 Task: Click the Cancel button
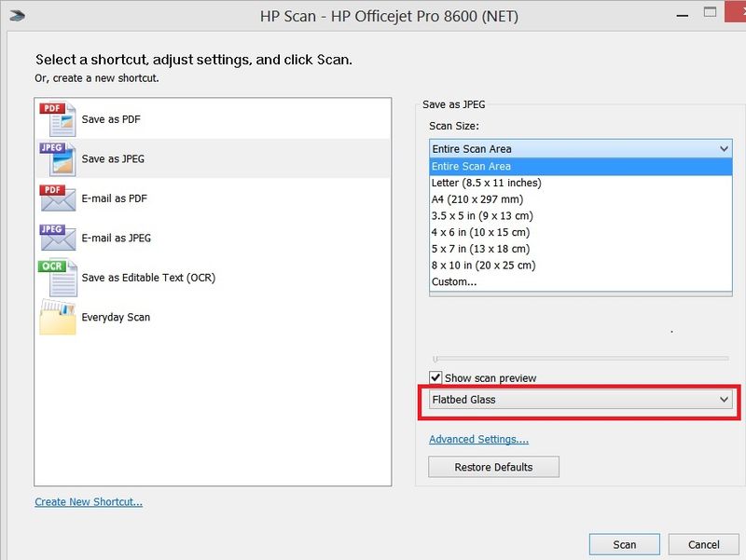(x=704, y=544)
